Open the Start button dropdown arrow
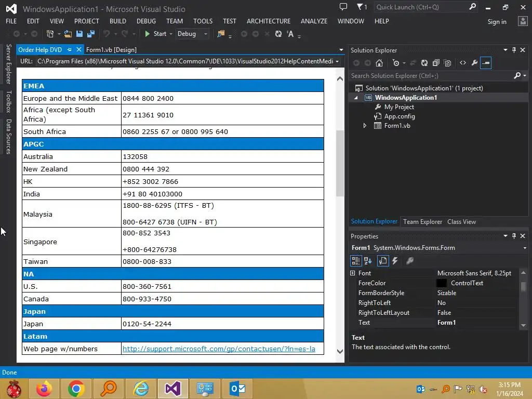This screenshot has height=399, width=532. [170, 34]
